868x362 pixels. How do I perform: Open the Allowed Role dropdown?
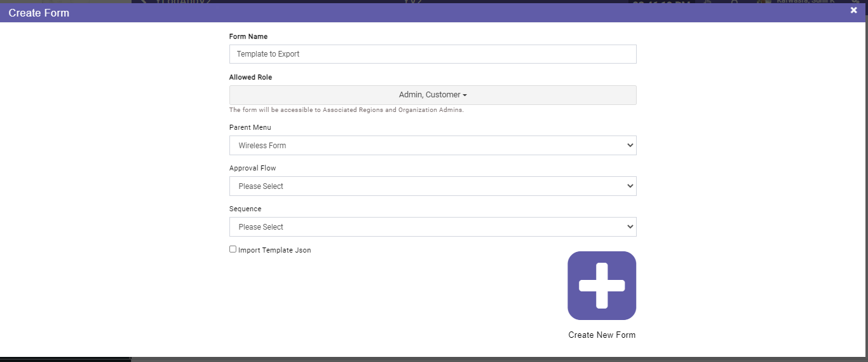pos(433,95)
